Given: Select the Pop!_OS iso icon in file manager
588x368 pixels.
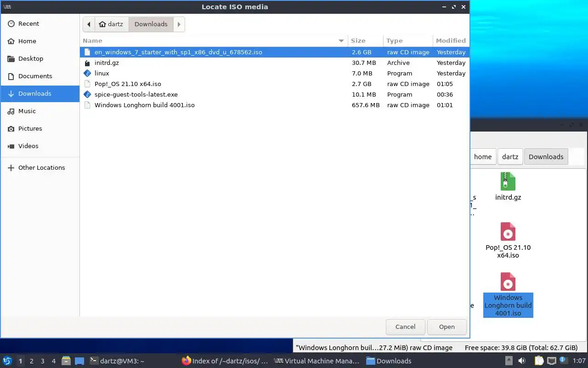Looking at the screenshot, I should pos(508,231).
